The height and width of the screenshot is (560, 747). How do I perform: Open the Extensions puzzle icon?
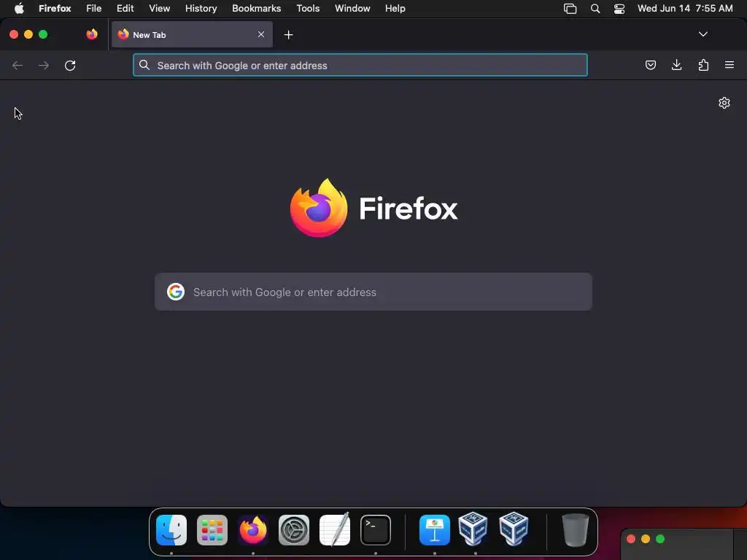pos(703,65)
